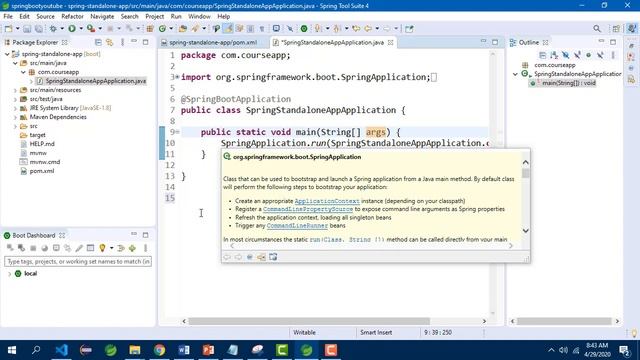The width and height of the screenshot is (640, 360).
Task: Click the Outline Collapse All icon
Action: coord(542,55)
